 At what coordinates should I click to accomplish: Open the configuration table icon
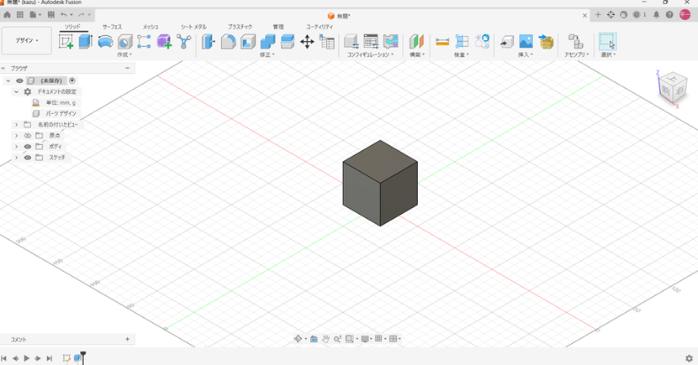(x=371, y=41)
